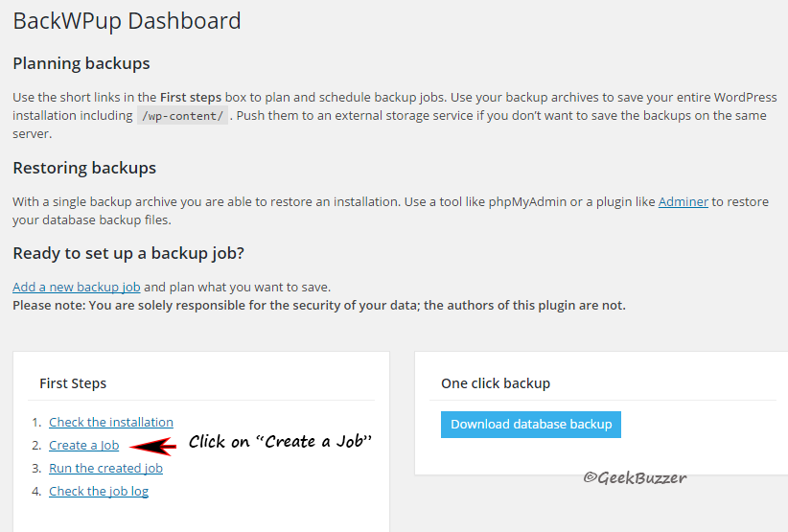This screenshot has height=532, width=788.
Task: Click the First Steps box header
Action: click(73, 383)
